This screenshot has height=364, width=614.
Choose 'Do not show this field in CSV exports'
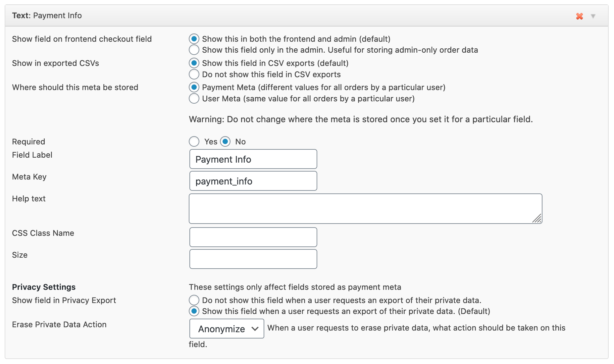click(x=194, y=74)
